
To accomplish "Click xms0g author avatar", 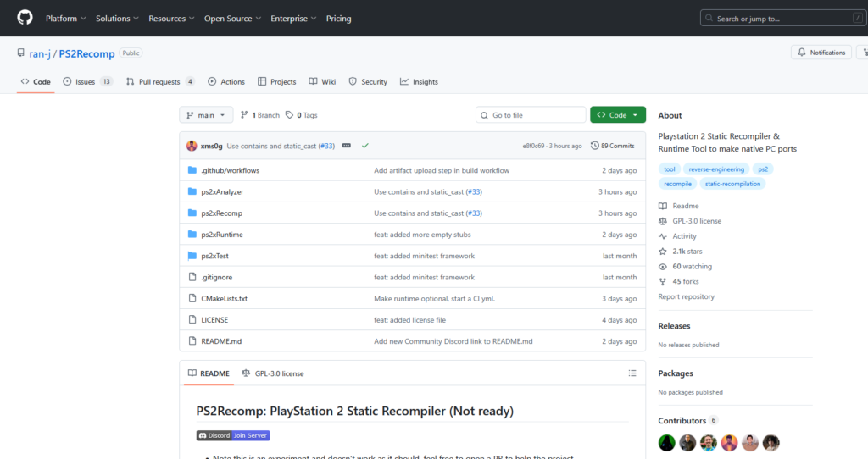I will (x=192, y=146).
